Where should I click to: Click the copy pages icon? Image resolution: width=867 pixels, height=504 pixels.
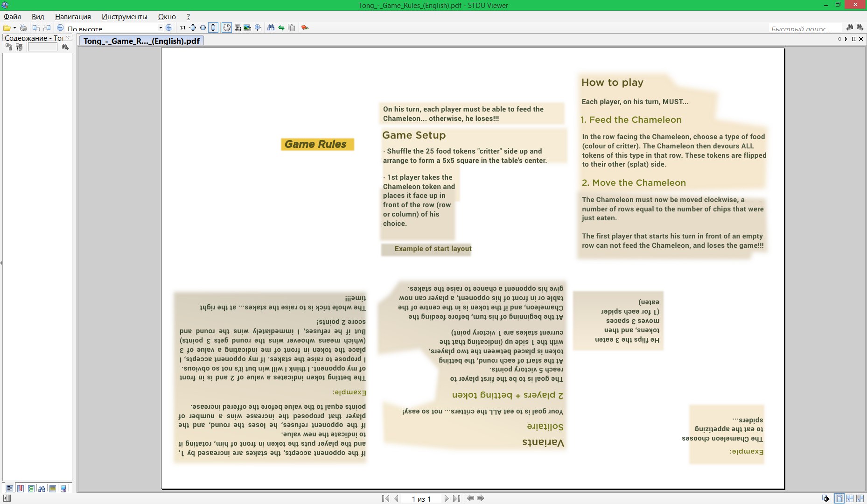click(x=292, y=28)
